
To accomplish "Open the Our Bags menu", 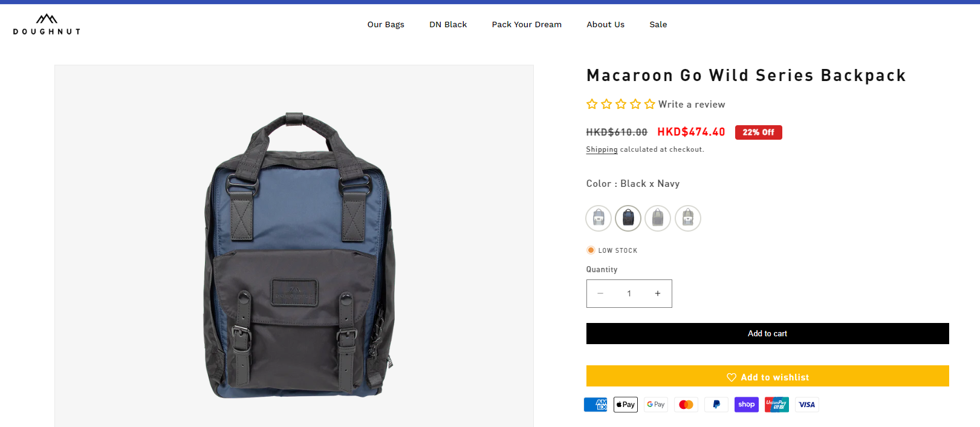I will point(386,24).
